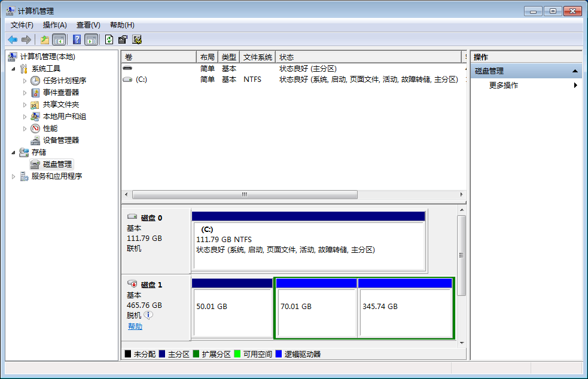588x379 pixels.
Task: Select 本地用户和组 tree item
Action: tap(65, 117)
